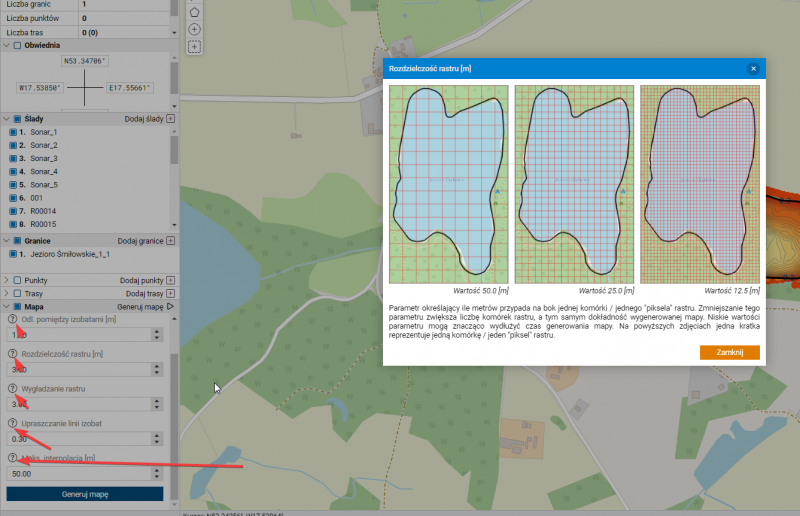The width and height of the screenshot is (800, 516).
Task: Click the Dodaj ślady plus icon
Action: coord(170,119)
